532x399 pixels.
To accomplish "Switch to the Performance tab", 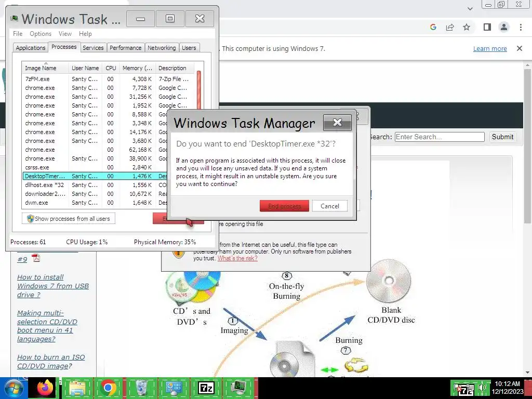I will [126, 48].
